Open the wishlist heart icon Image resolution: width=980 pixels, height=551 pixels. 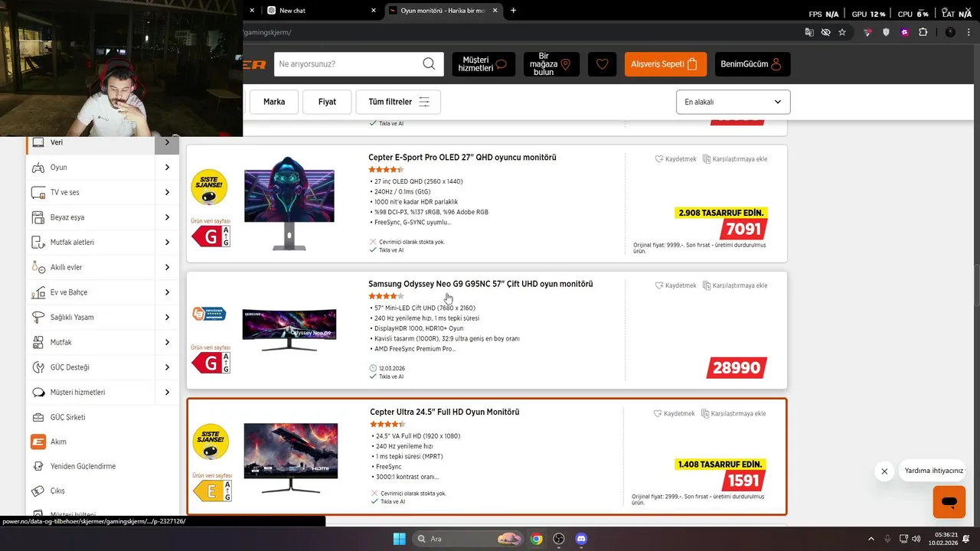602,64
